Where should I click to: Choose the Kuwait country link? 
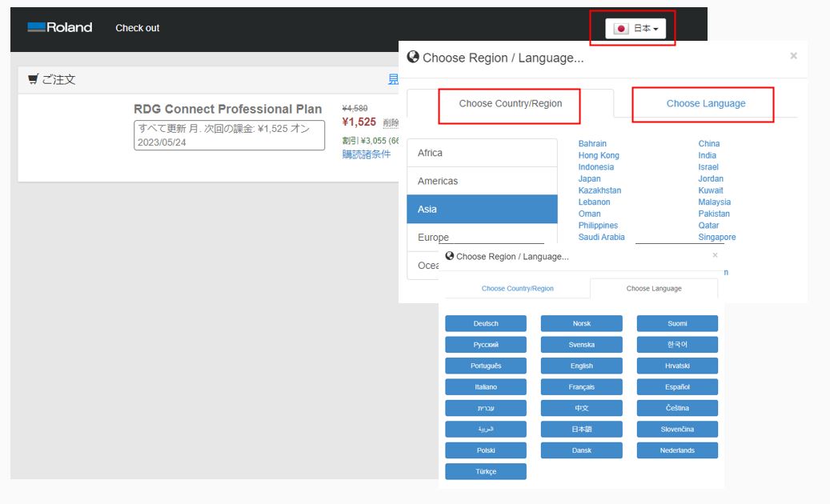711,190
